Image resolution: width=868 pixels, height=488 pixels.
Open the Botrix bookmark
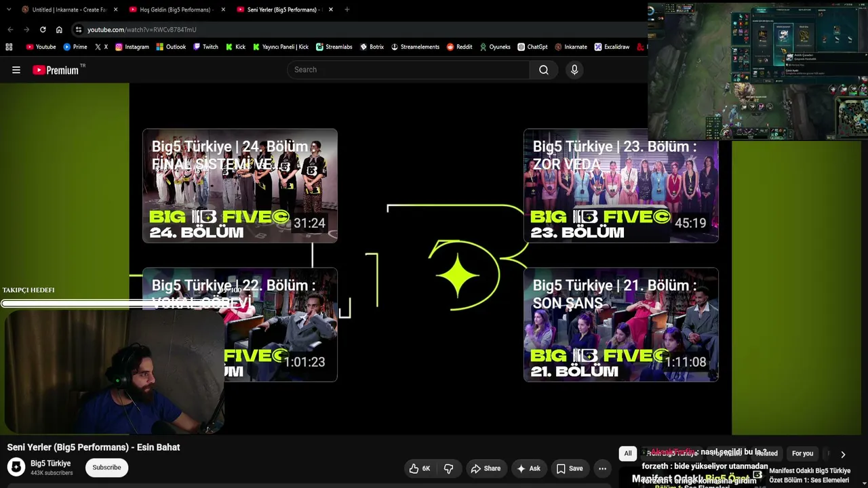372,47
